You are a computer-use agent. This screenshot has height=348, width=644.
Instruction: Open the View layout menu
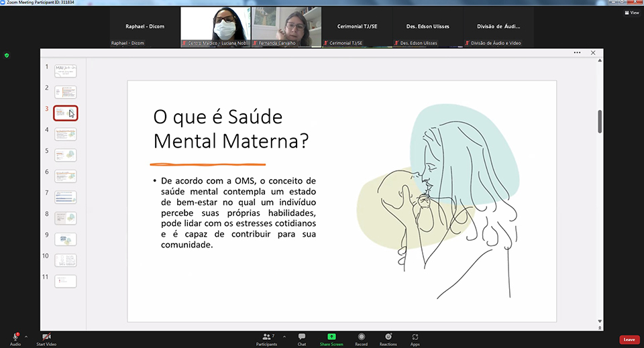coord(631,12)
